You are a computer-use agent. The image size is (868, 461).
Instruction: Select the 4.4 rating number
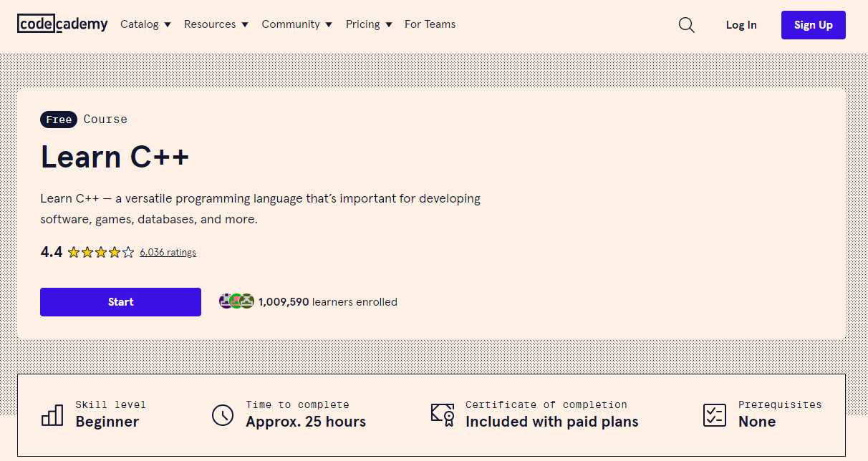[x=52, y=252]
